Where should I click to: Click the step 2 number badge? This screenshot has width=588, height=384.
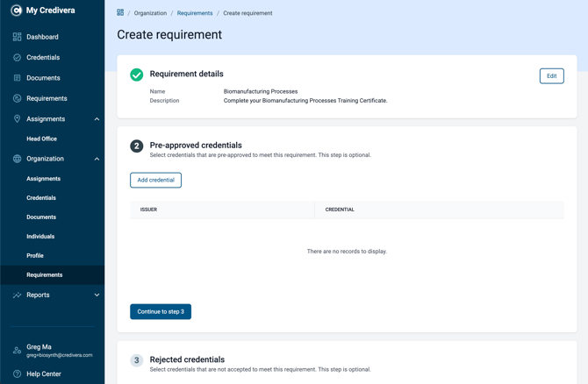coord(137,146)
